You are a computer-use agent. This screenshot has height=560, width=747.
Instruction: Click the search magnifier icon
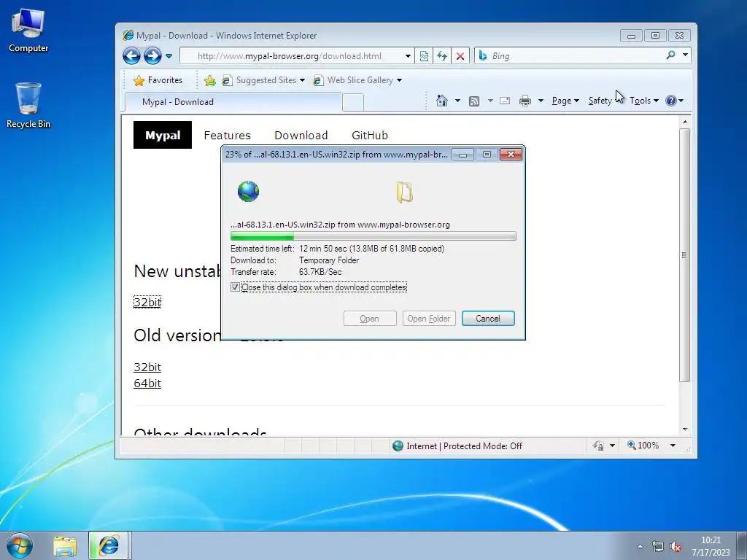(671, 55)
